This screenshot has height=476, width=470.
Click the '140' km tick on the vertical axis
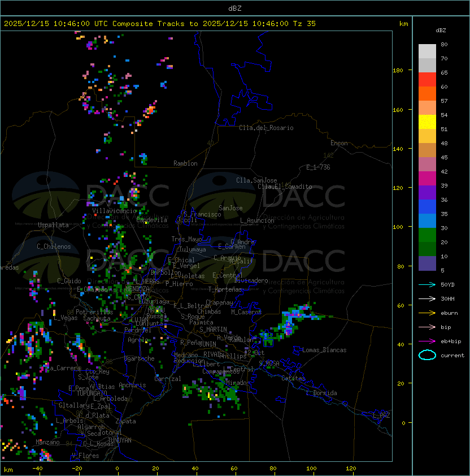coord(398,149)
